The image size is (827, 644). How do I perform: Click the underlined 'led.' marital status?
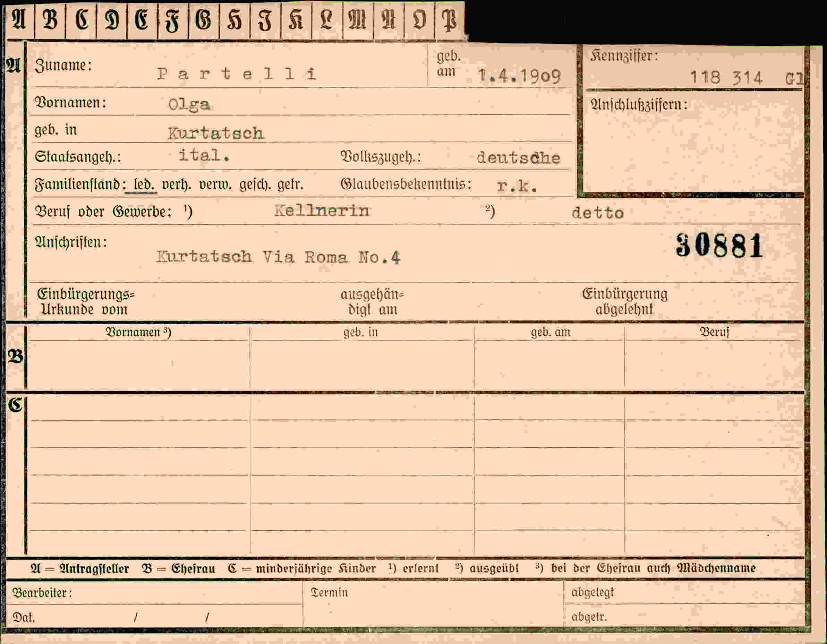[x=144, y=184]
